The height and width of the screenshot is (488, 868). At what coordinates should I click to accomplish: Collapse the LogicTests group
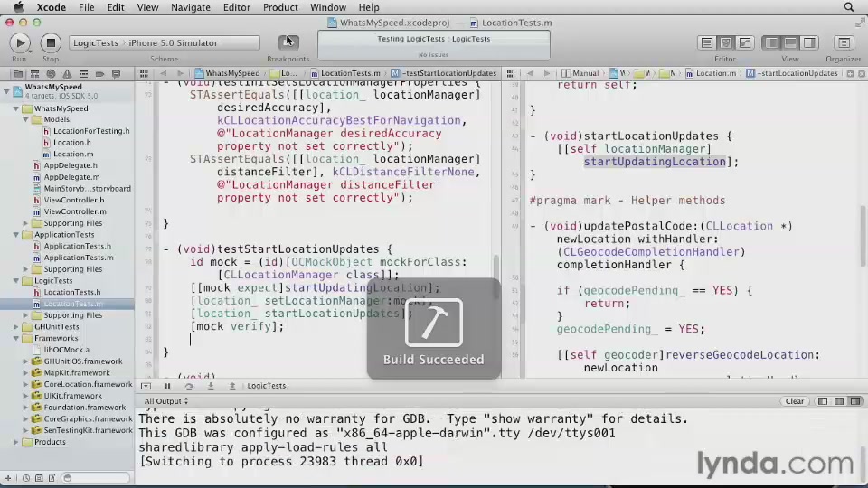click(16, 280)
